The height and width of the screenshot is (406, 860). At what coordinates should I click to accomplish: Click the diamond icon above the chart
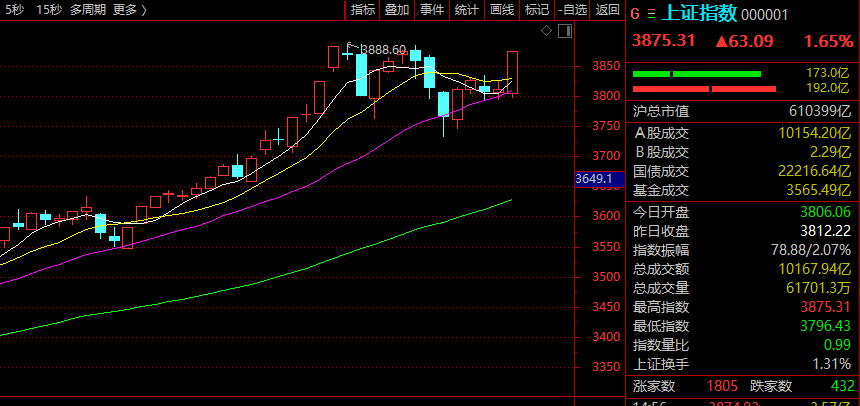[x=546, y=32]
